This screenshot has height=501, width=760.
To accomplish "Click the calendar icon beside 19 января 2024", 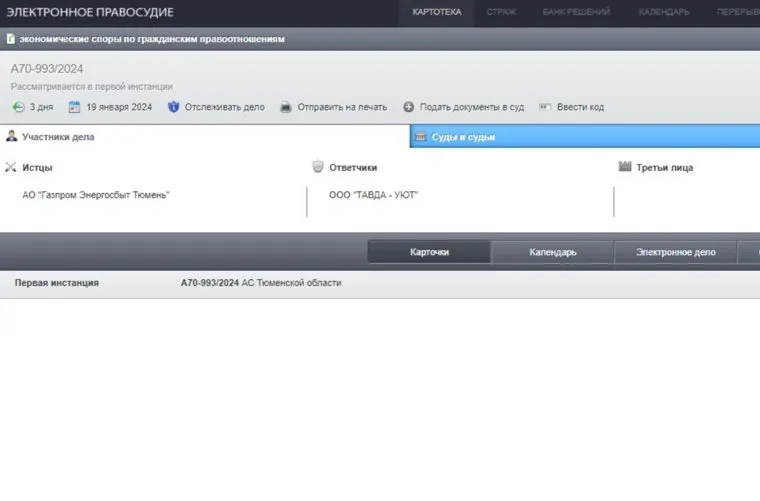I will (x=74, y=107).
